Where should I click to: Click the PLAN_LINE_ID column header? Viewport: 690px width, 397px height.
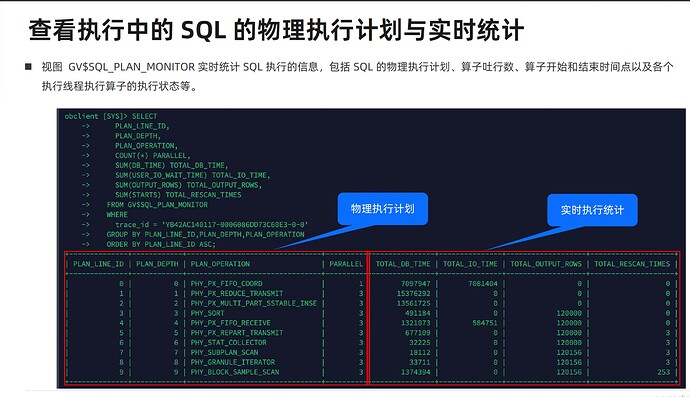tap(99, 264)
